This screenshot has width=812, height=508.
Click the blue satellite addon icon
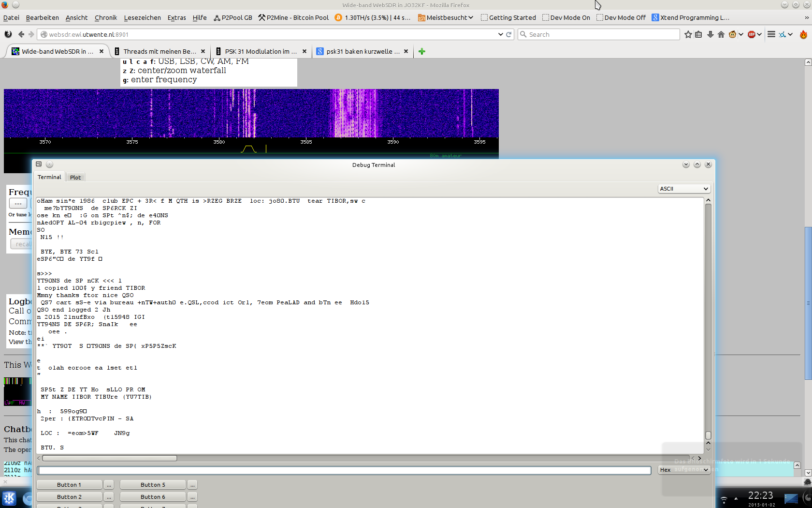pyautogui.click(x=783, y=34)
